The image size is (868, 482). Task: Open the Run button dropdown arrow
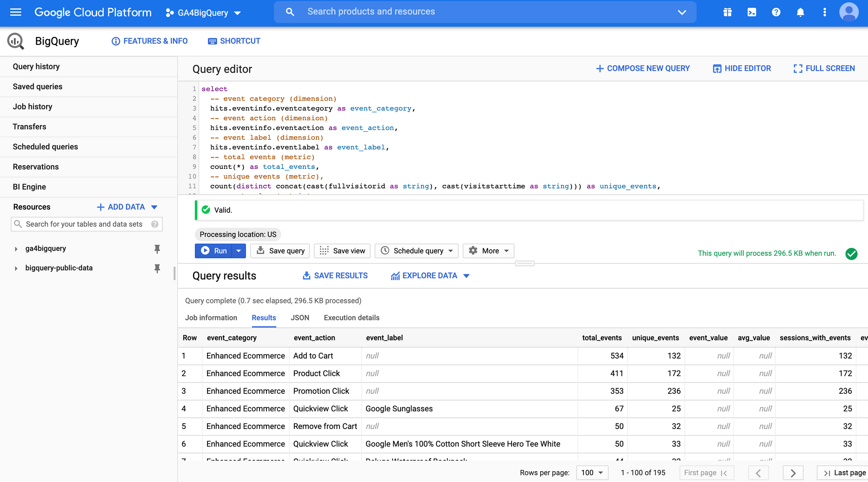tap(239, 251)
